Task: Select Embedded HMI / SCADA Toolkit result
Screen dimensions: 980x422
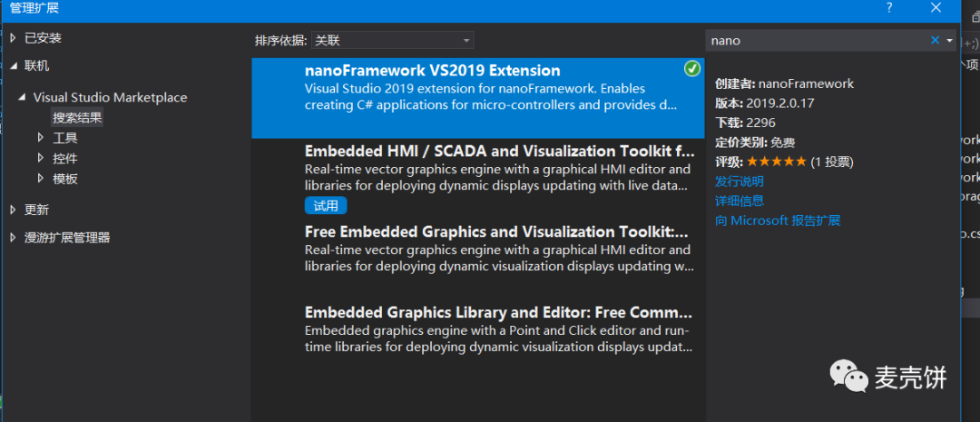Action: pos(478,178)
